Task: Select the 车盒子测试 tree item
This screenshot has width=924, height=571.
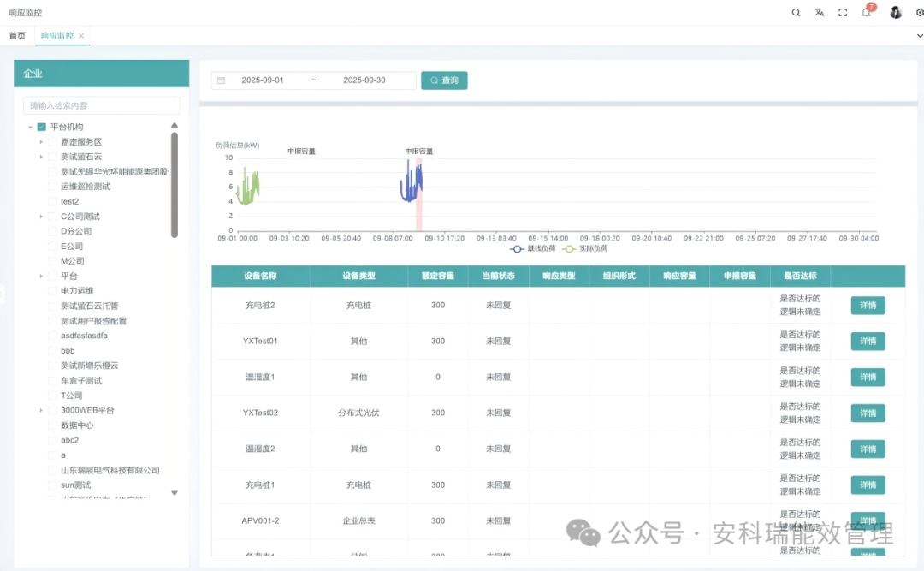Action: 81,380
